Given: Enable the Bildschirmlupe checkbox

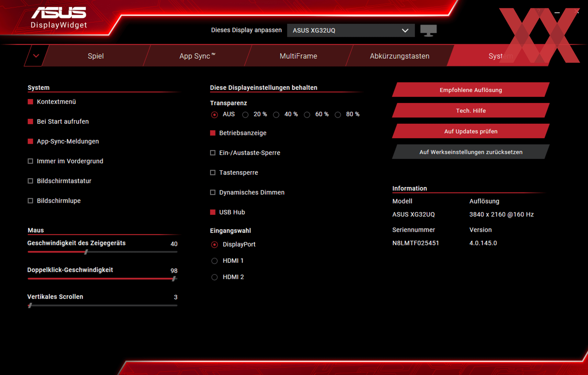Looking at the screenshot, I should click(30, 201).
